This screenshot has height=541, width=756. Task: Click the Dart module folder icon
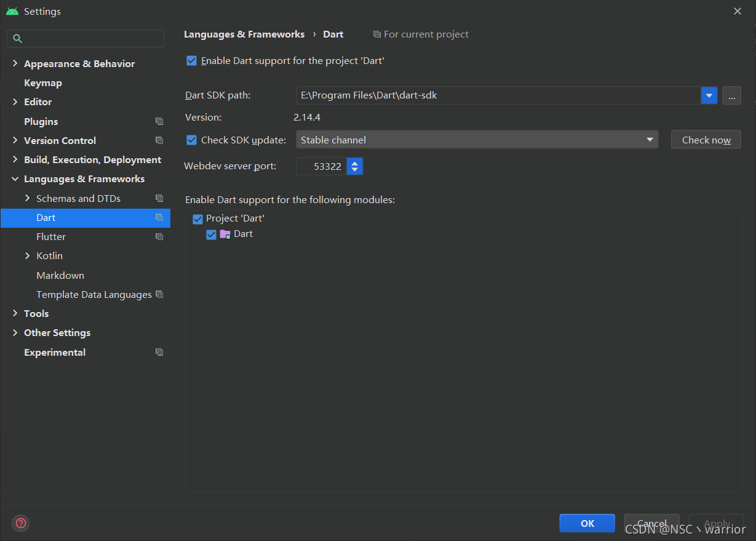(225, 234)
